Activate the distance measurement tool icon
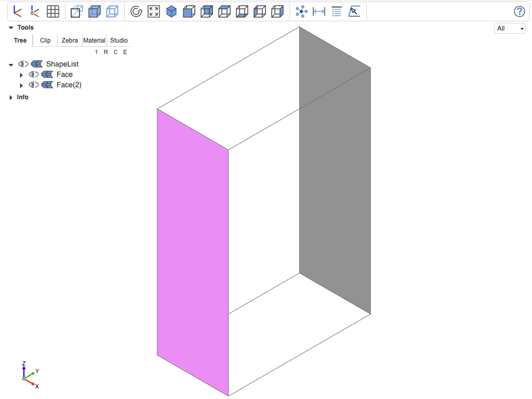 pyautogui.click(x=319, y=11)
